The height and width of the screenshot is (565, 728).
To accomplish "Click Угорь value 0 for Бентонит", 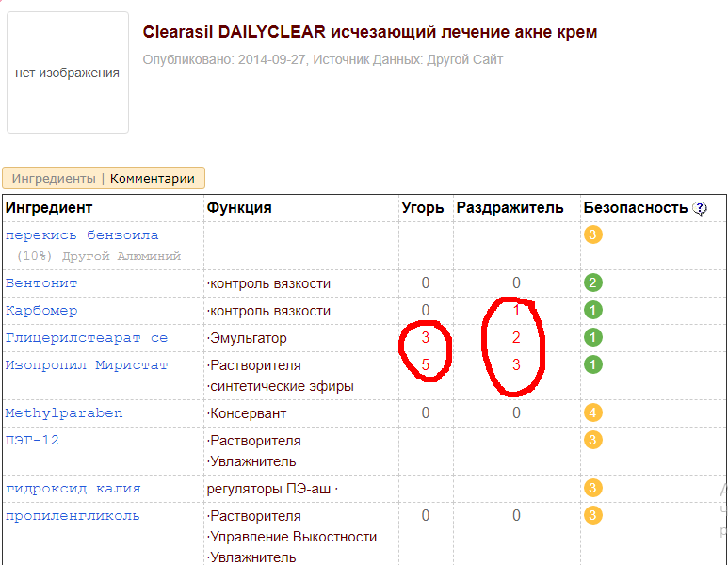I will coord(426,282).
